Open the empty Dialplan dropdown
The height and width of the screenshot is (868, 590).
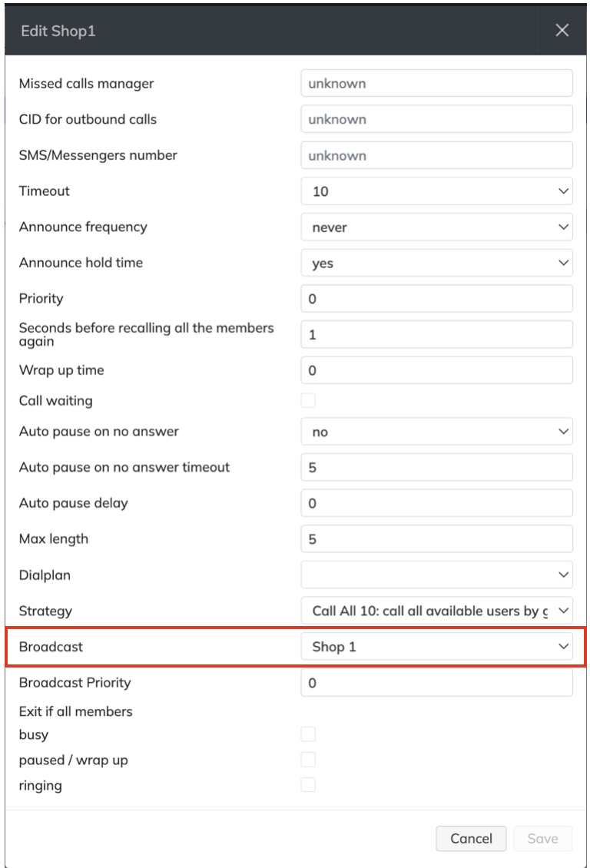click(x=436, y=575)
